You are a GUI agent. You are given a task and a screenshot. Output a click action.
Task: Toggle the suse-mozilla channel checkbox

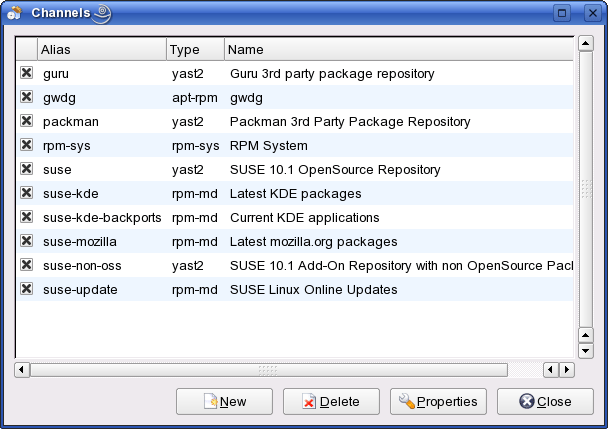tap(26, 241)
